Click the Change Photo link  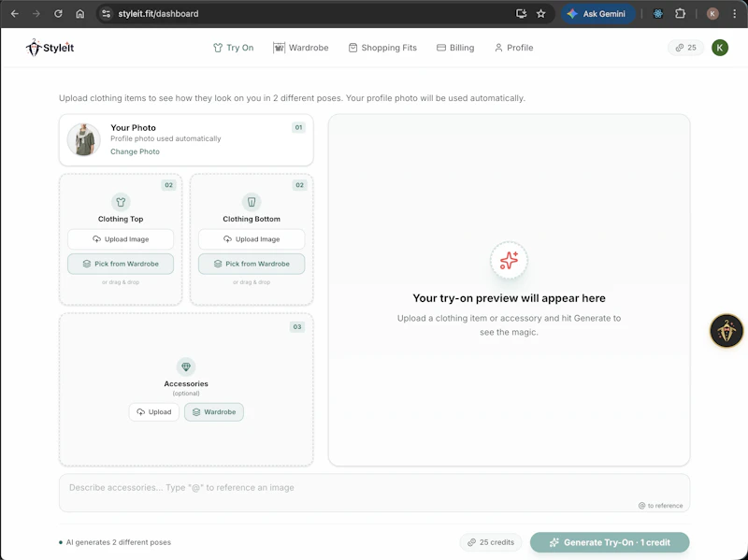(x=135, y=151)
